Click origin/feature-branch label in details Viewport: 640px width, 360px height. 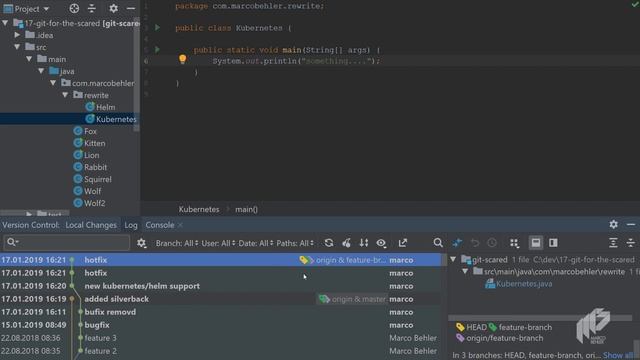click(x=504, y=338)
